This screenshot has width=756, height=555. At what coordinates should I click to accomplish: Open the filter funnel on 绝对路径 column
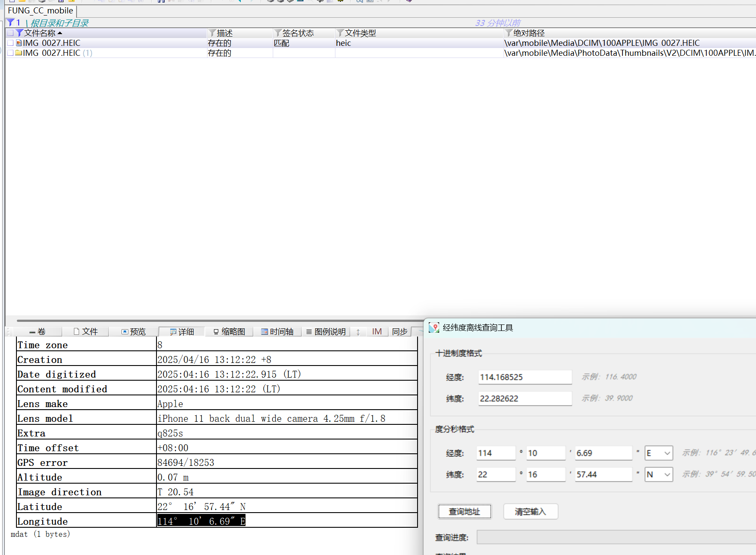pyautogui.click(x=509, y=33)
